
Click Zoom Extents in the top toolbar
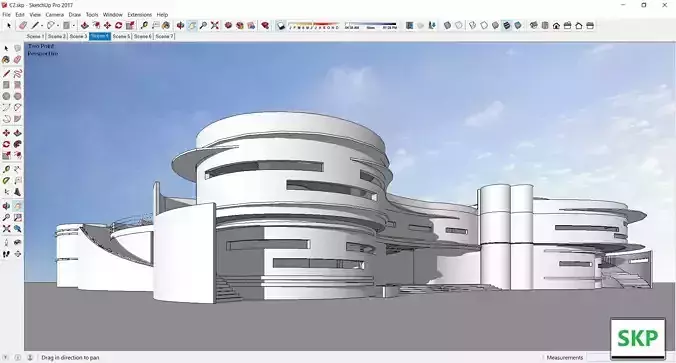pyautogui.click(x=215, y=26)
